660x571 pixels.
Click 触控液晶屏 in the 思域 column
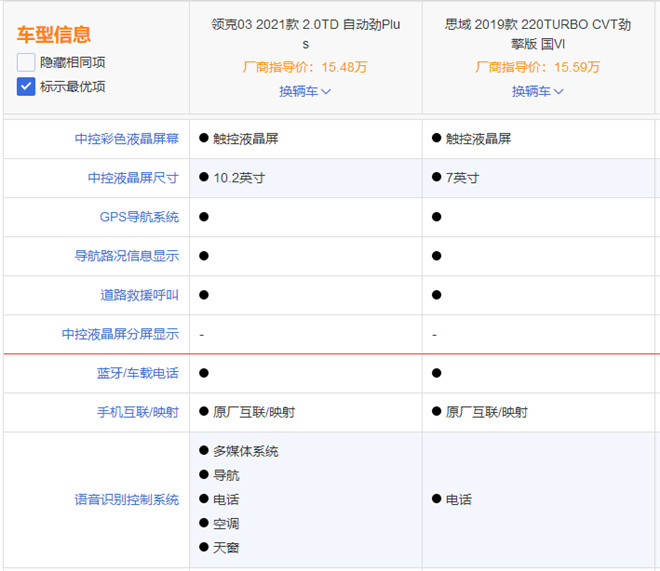[478, 139]
